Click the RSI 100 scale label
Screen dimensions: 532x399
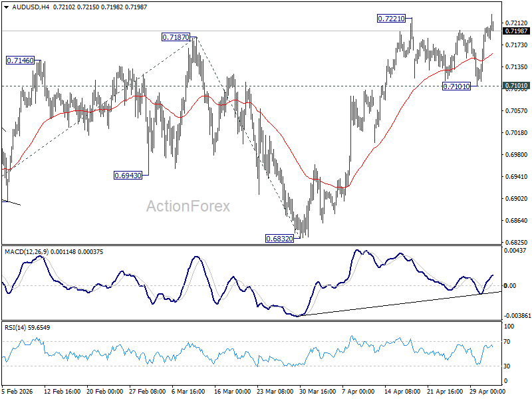click(x=509, y=327)
